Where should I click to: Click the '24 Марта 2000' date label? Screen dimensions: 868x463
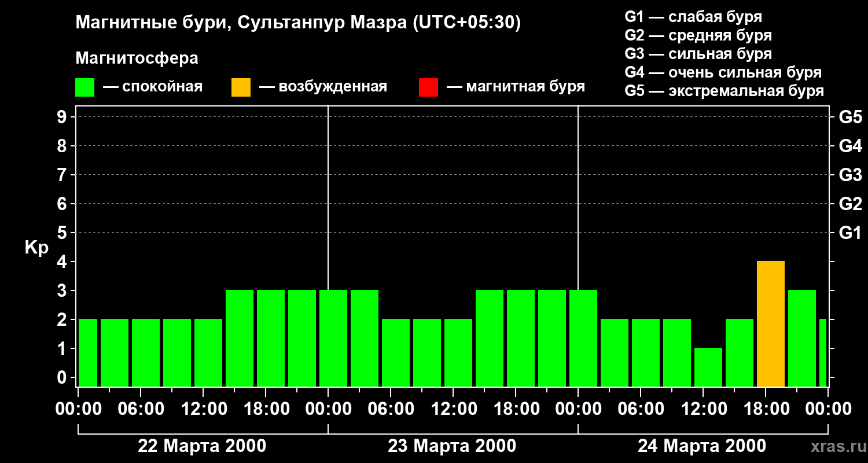pos(701,446)
